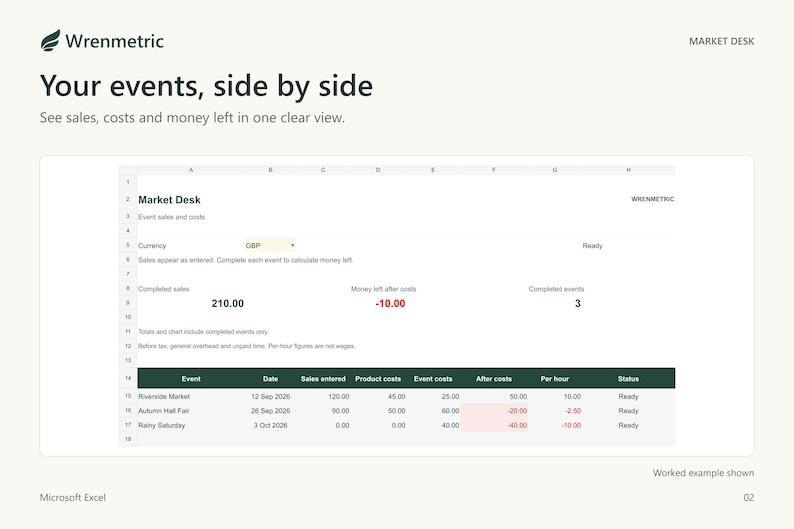Click the 'Event costs' table header
This screenshot has height=529, width=794.
pyautogui.click(x=433, y=379)
